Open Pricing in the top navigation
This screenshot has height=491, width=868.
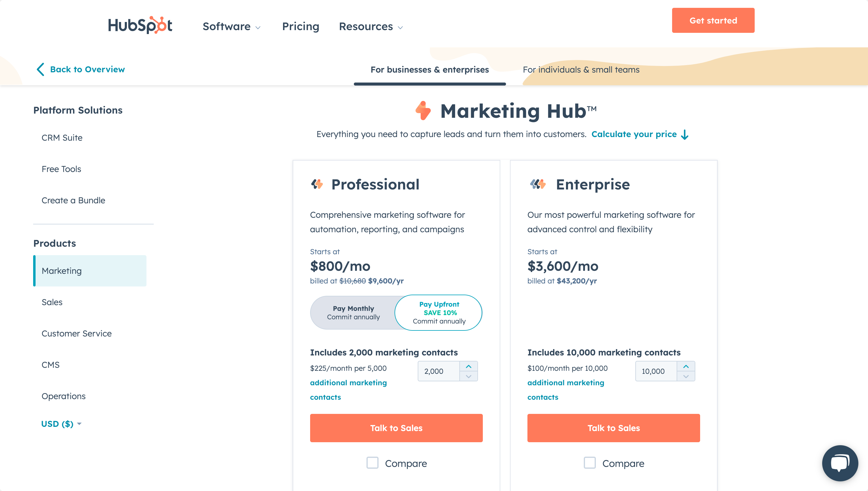[300, 26]
